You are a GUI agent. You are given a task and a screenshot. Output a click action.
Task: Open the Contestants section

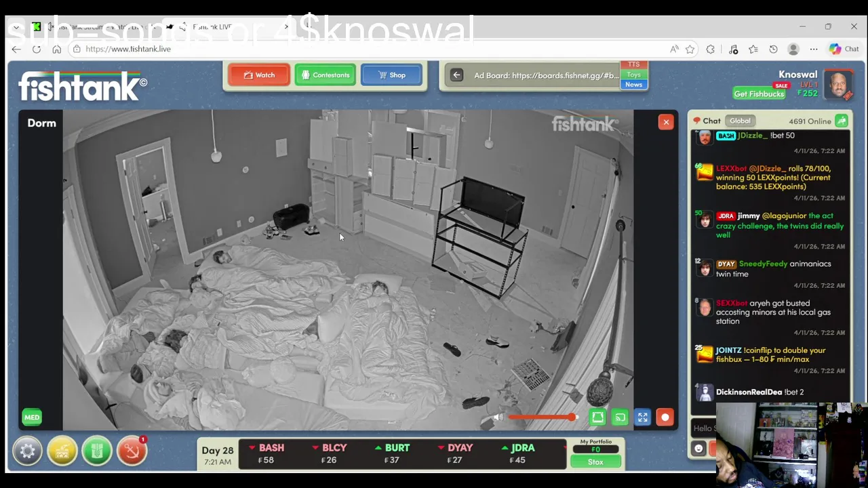325,75
